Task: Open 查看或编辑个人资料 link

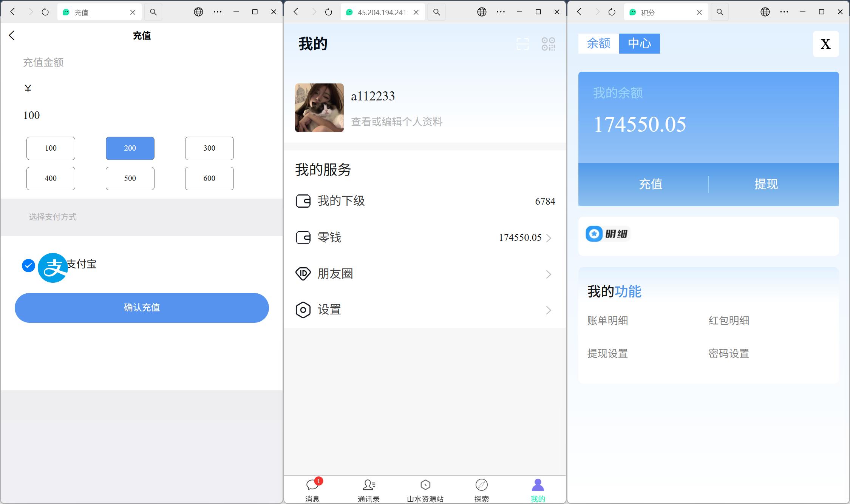Action: tap(397, 122)
